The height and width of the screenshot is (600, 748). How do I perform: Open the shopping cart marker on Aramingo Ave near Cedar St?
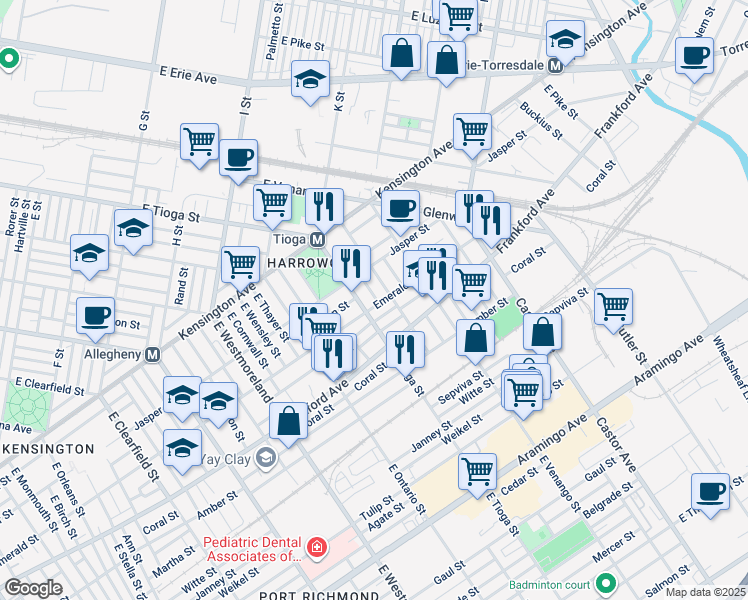(478, 474)
